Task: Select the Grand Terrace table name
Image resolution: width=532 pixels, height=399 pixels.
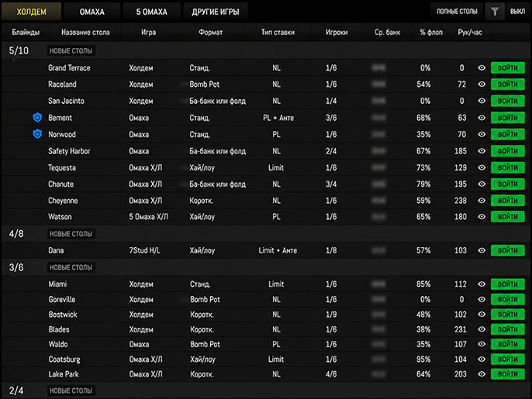Action: pos(69,68)
